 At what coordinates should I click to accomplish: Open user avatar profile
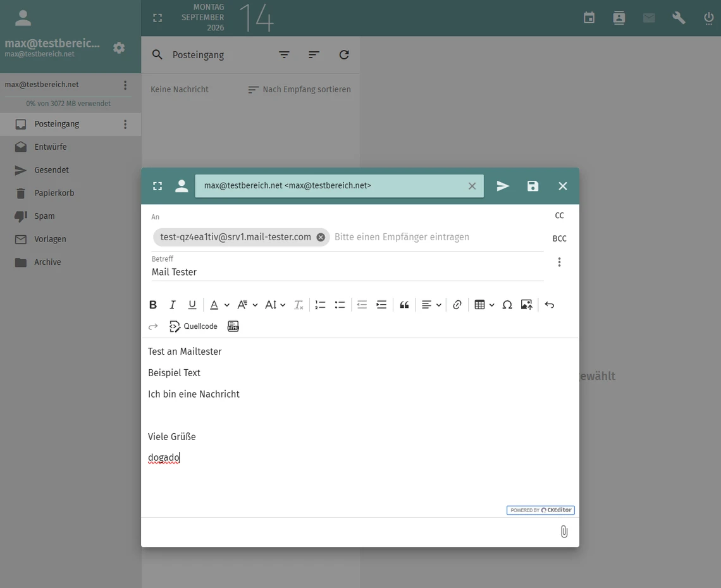[x=23, y=18]
